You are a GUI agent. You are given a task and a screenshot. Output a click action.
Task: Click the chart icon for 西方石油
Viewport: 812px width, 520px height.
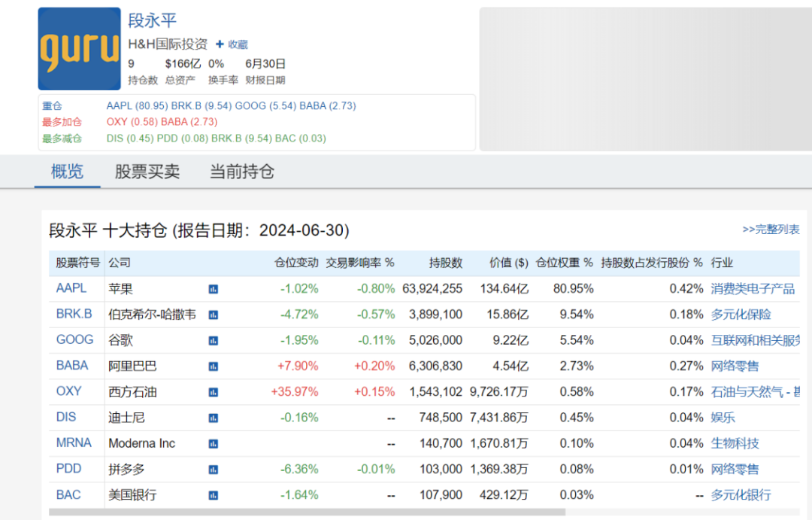click(214, 392)
